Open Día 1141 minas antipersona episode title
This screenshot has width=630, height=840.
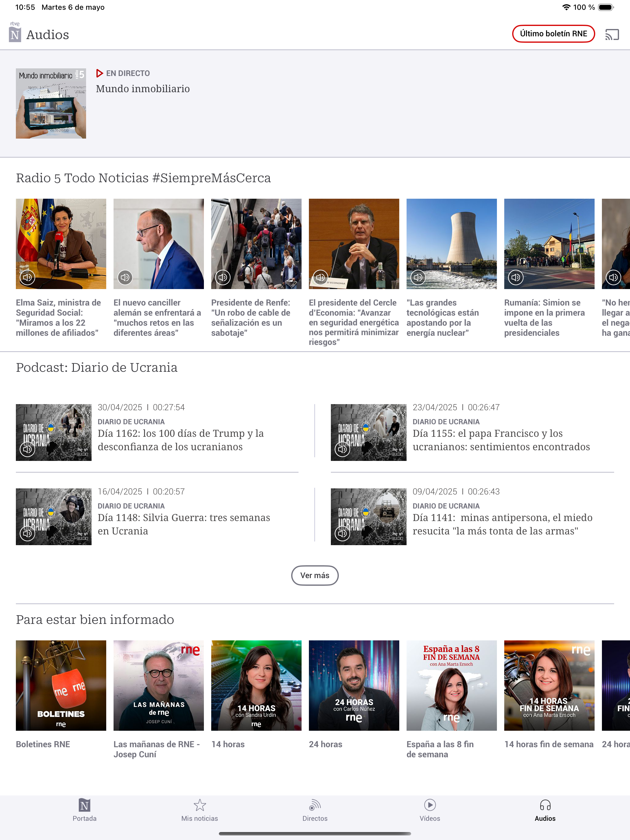point(502,524)
